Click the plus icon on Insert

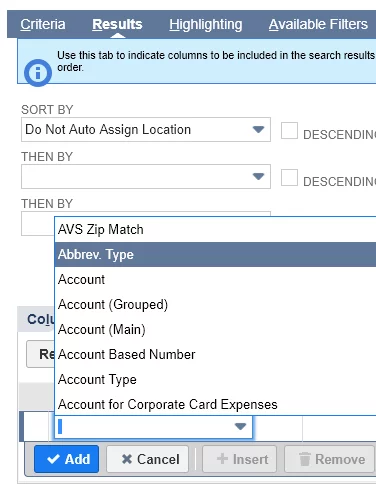[222, 459]
